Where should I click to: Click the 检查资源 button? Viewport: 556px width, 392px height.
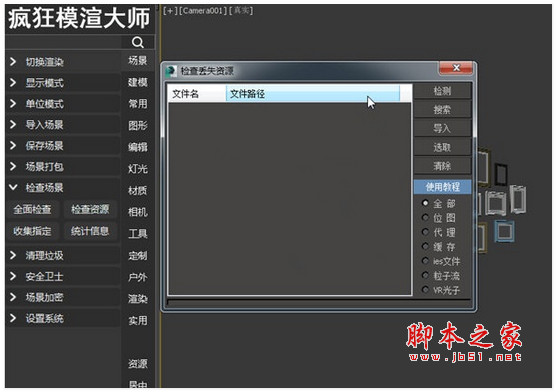tap(90, 209)
